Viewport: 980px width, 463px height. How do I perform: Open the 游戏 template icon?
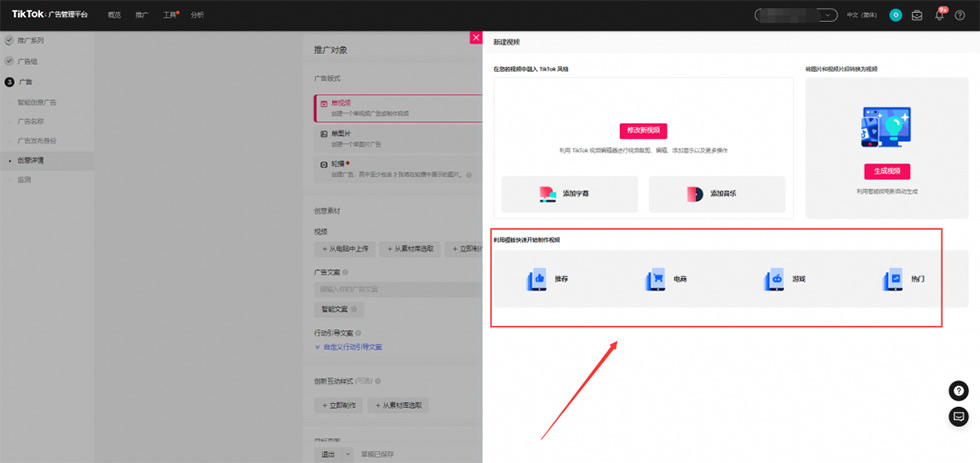(774, 279)
